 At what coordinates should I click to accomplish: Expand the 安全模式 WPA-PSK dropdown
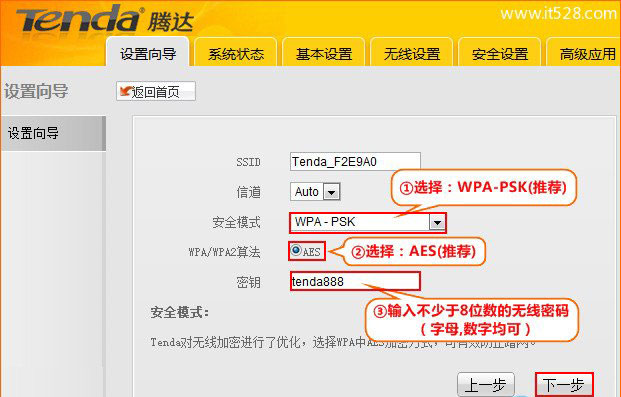click(368, 222)
